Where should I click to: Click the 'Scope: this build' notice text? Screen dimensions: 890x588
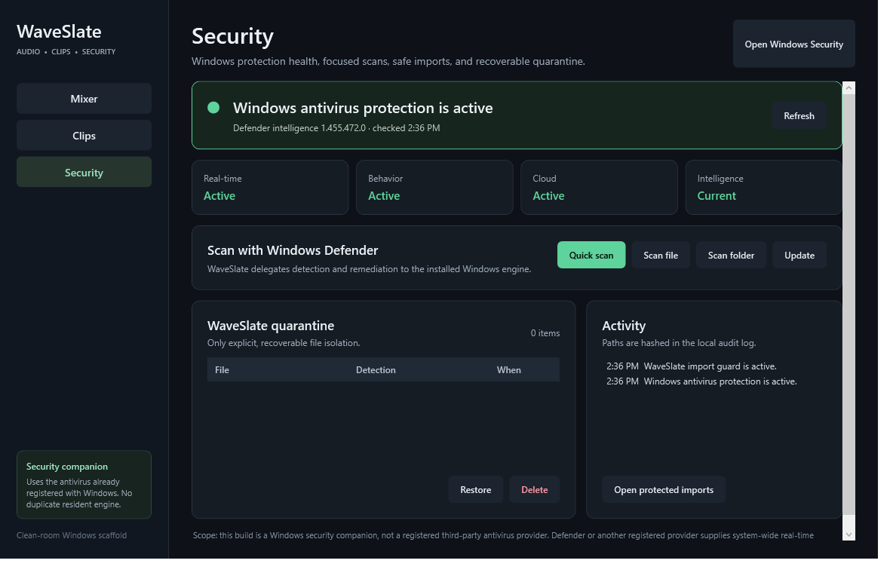[x=503, y=535]
